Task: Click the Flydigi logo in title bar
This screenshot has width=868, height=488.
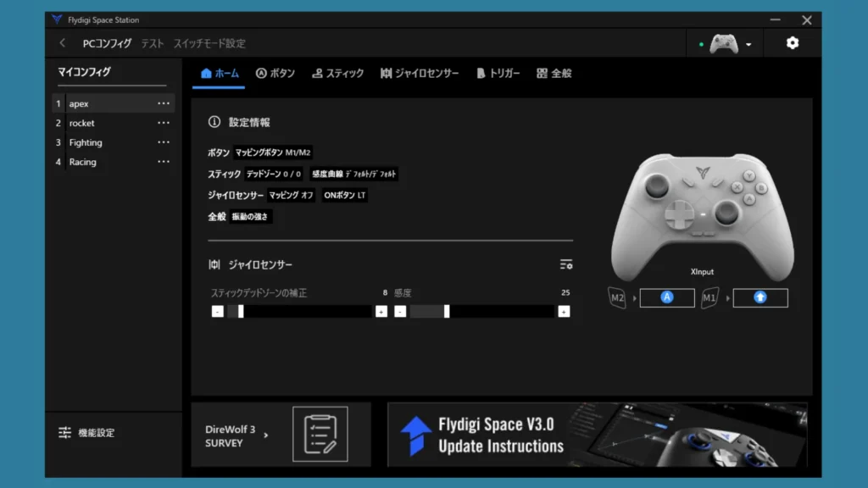Action: 57,19
